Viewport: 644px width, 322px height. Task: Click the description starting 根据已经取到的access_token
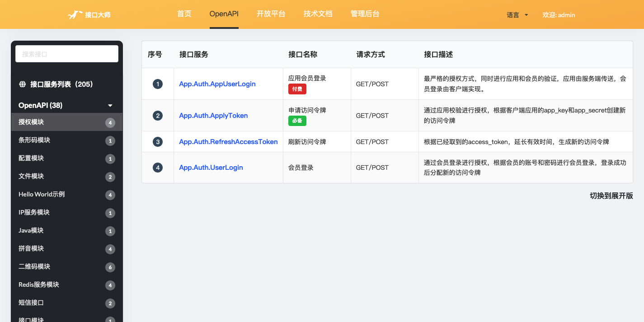tap(517, 142)
